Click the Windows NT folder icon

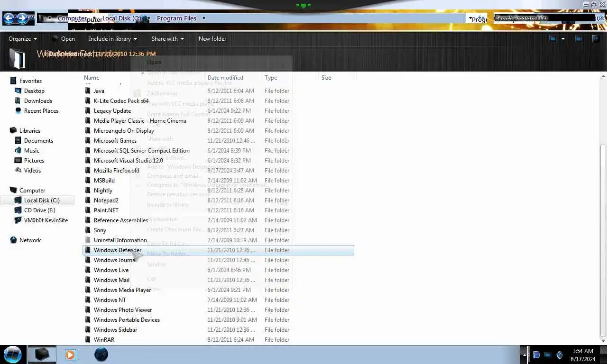coord(88,300)
